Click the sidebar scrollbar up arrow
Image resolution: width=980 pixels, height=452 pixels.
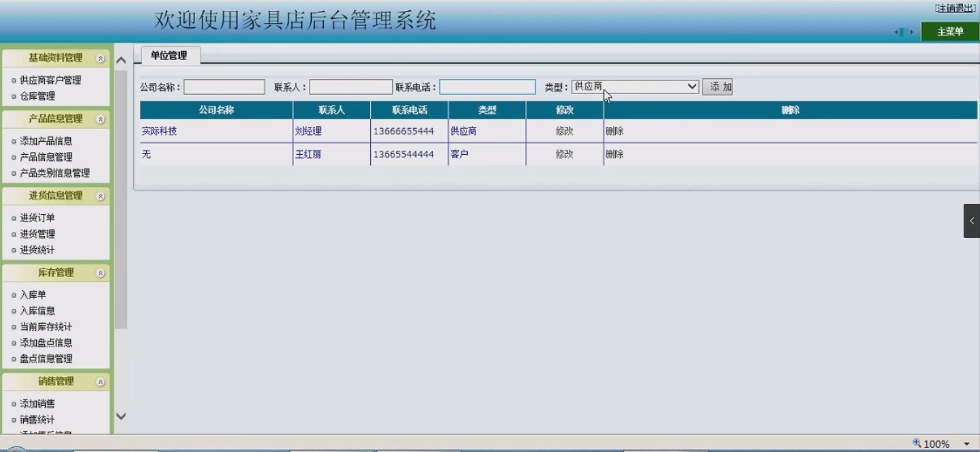click(x=121, y=60)
